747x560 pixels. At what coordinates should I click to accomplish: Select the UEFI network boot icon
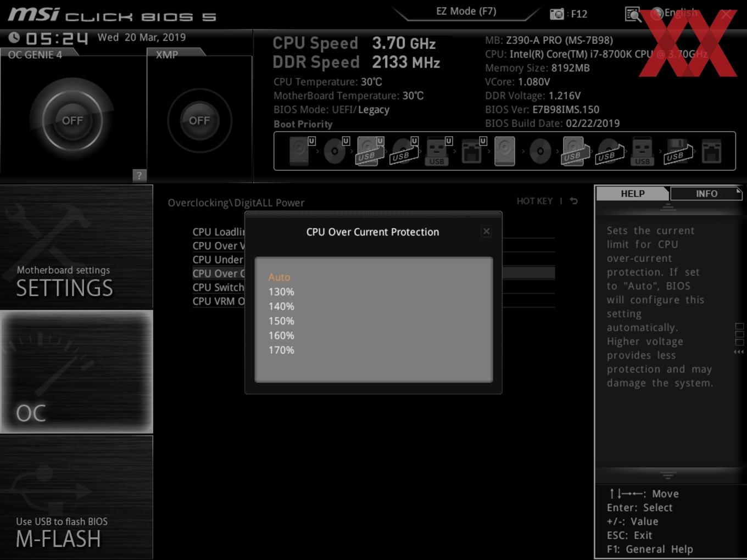coord(473,151)
